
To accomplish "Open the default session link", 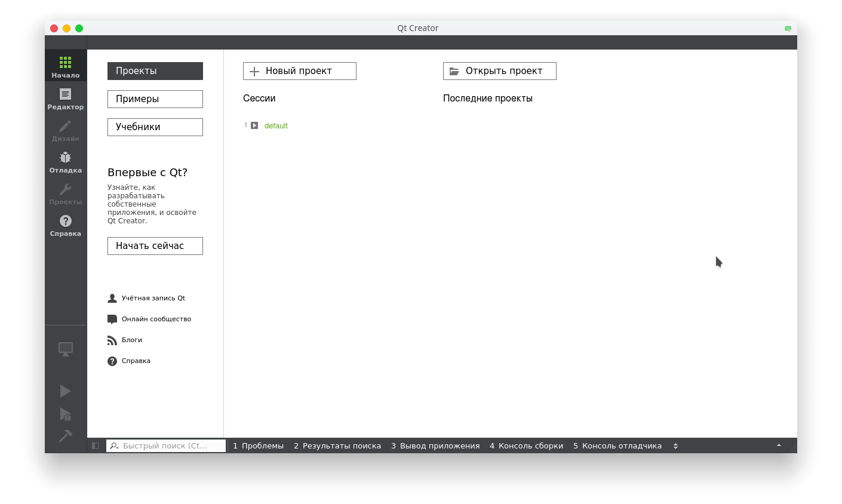I will click(x=276, y=126).
